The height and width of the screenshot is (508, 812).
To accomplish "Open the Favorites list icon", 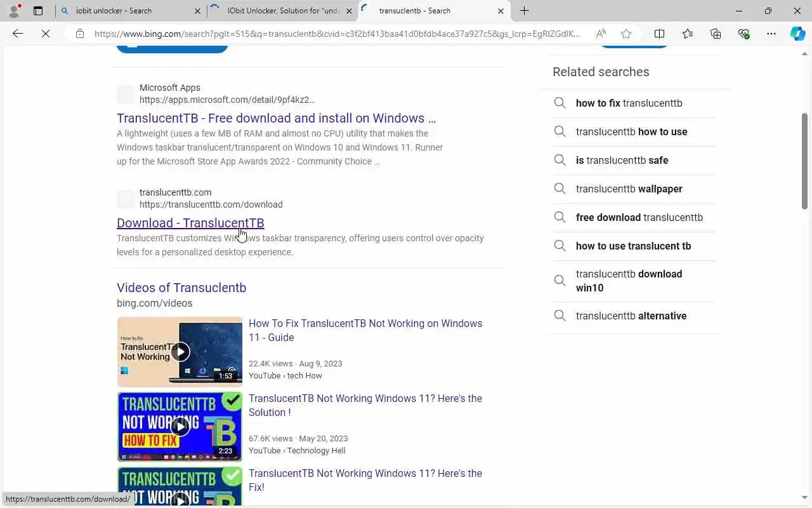I will tap(688, 34).
